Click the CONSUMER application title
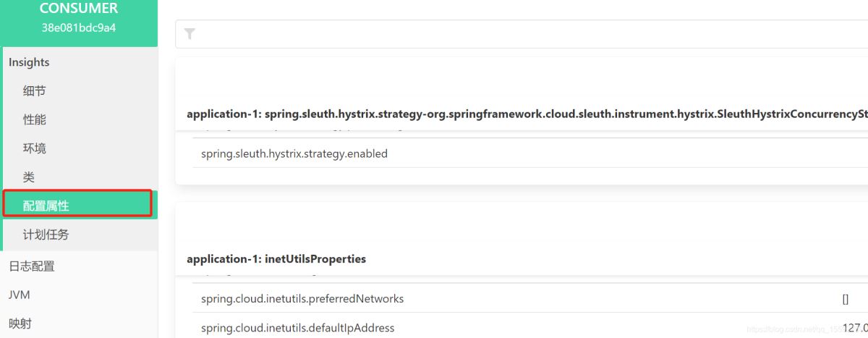Screen dimensions: 868x338 (x=78, y=9)
